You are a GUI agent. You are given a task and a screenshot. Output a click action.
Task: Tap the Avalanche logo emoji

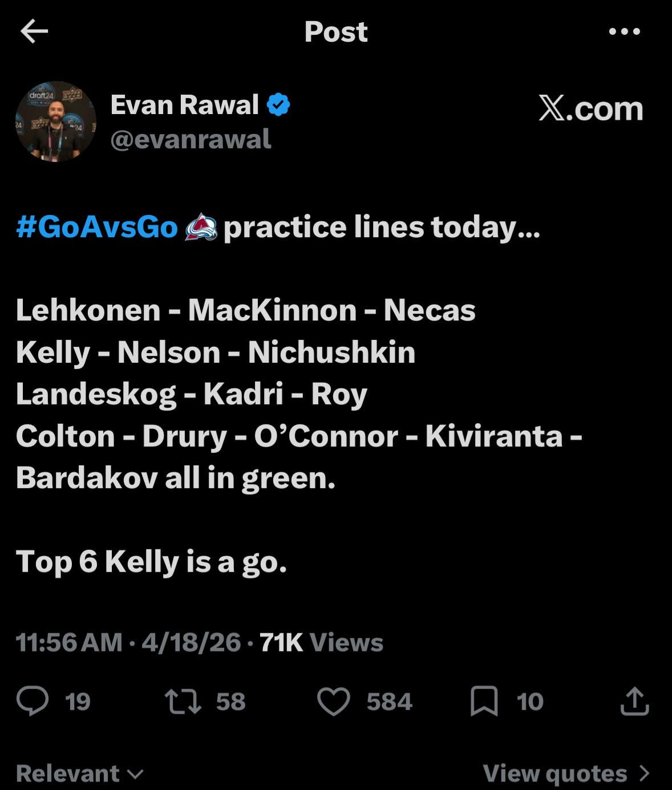point(201,227)
